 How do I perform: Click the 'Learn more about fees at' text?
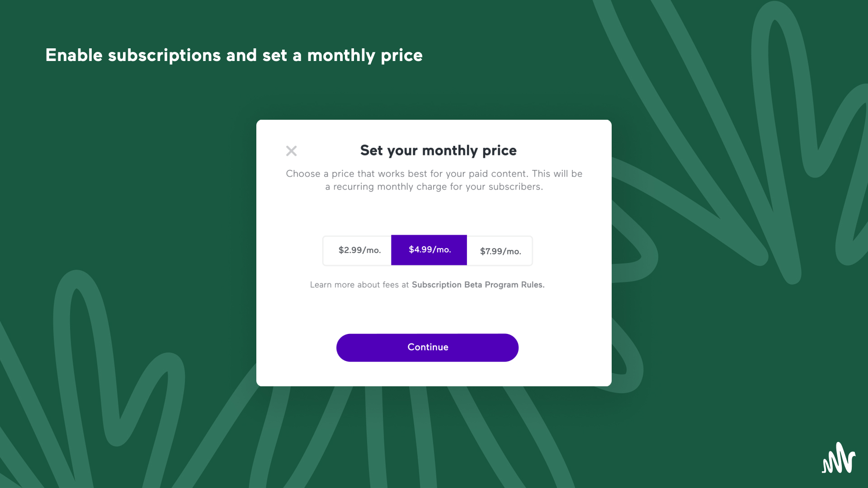(x=359, y=285)
